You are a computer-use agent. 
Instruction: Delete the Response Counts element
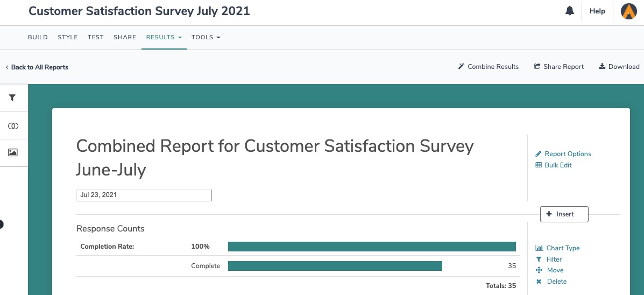coord(556,282)
